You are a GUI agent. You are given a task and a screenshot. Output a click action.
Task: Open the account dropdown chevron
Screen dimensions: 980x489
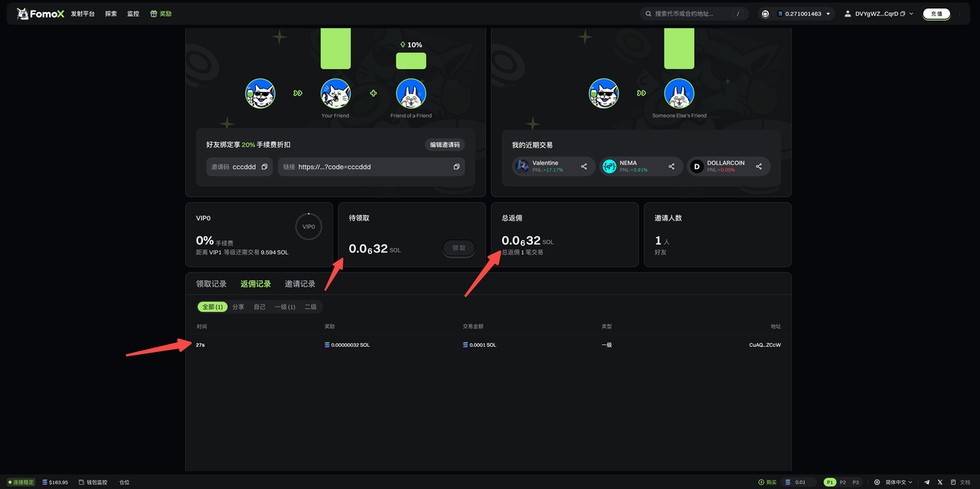911,14
